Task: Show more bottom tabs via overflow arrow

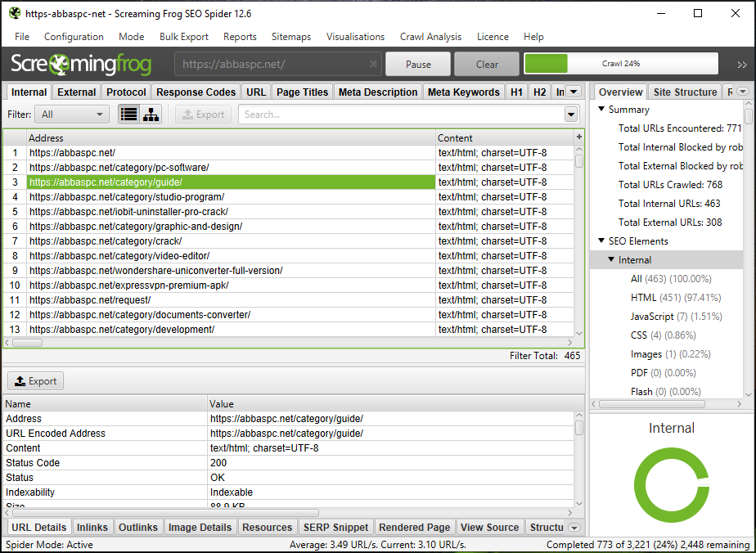Action: pos(574,528)
